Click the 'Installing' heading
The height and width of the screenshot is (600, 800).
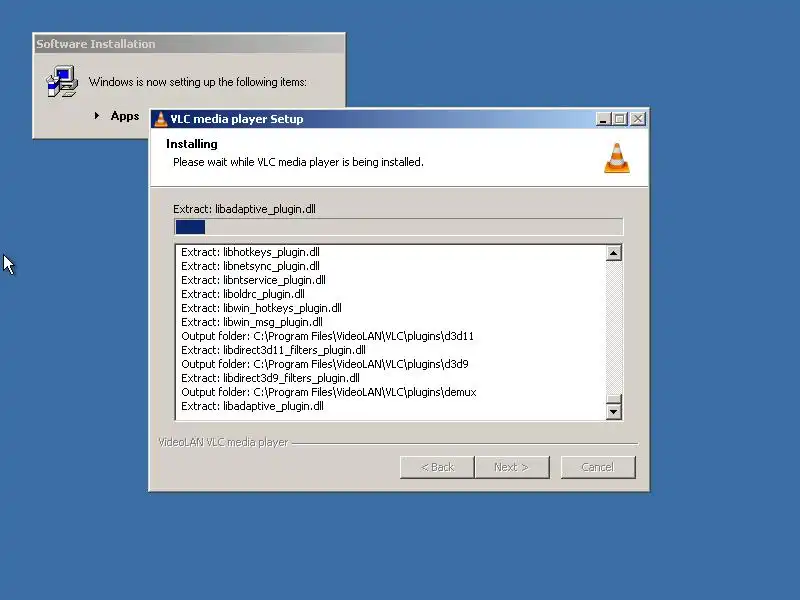pos(192,144)
